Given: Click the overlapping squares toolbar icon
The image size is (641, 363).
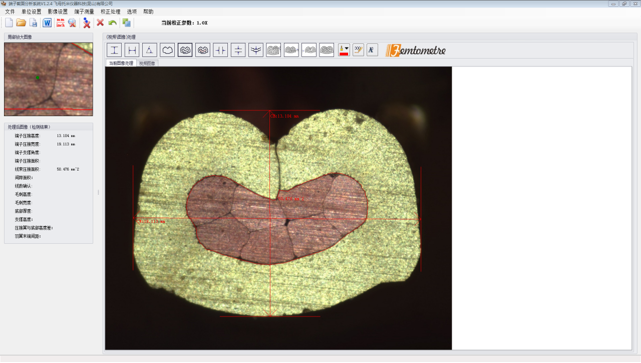Looking at the screenshot, I should (127, 23).
